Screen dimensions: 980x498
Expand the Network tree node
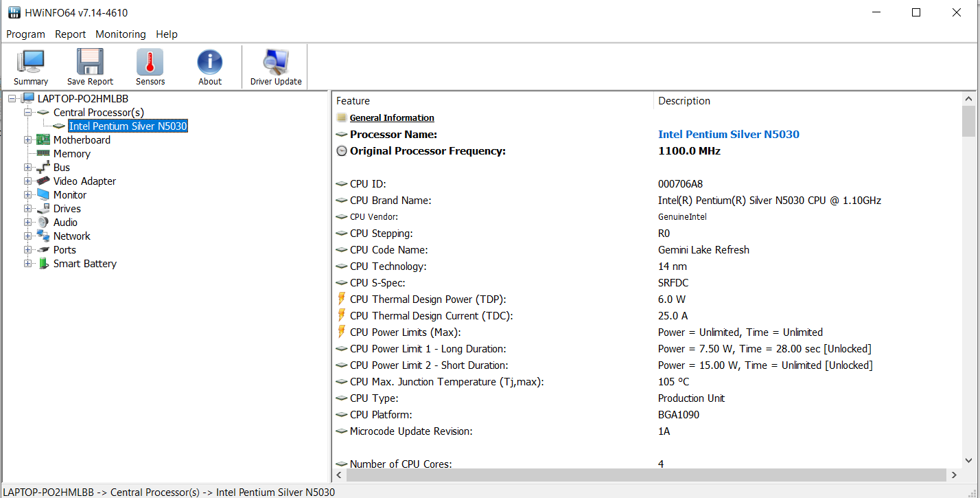(28, 236)
